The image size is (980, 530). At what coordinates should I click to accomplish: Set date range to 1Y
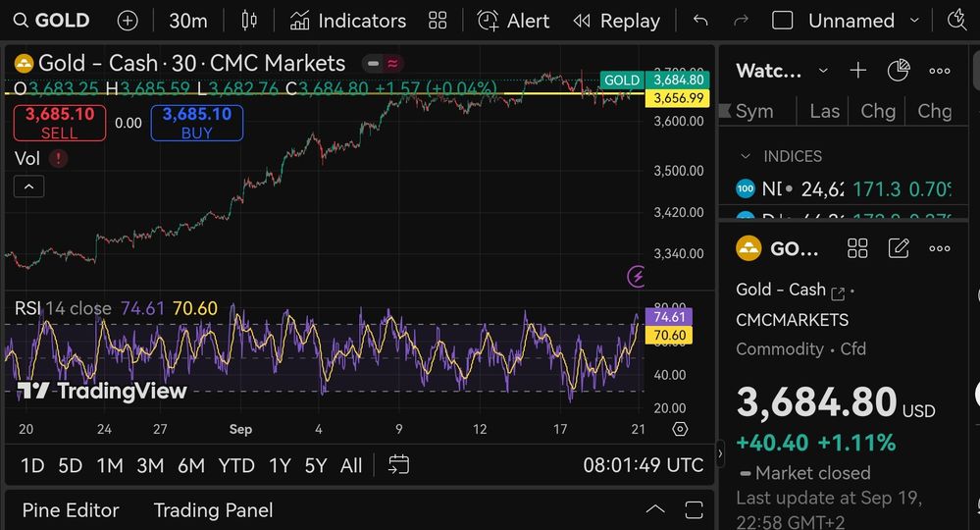click(x=280, y=465)
